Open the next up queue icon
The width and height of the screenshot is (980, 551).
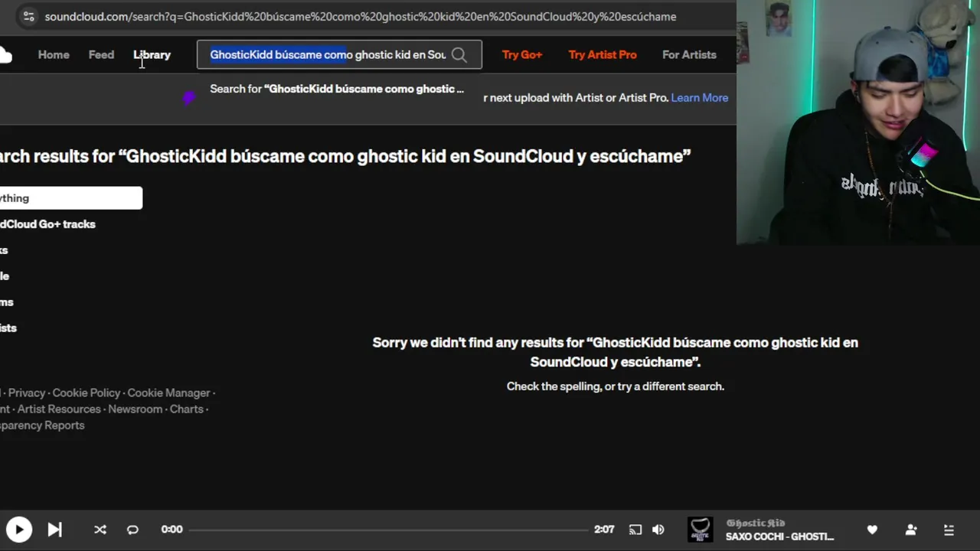point(949,530)
